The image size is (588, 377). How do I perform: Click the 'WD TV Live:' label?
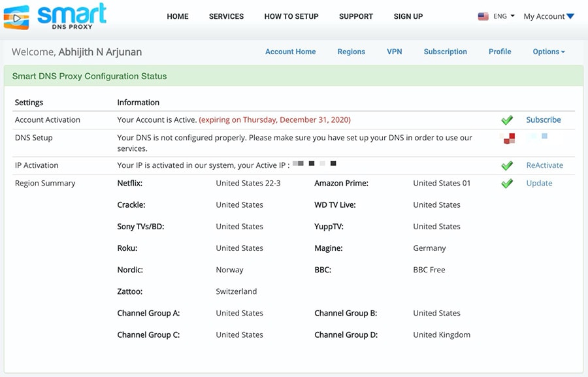click(x=335, y=205)
